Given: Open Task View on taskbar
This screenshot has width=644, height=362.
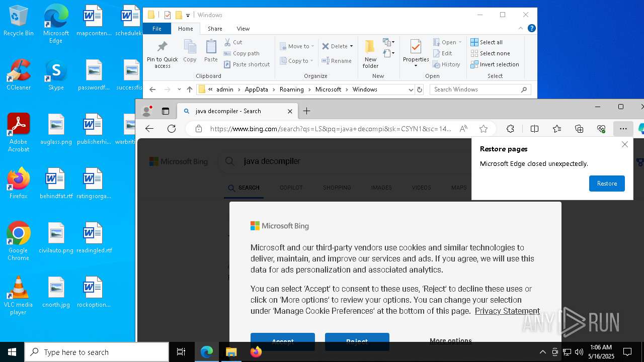Looking at the screenshot, I should point(181,352).
